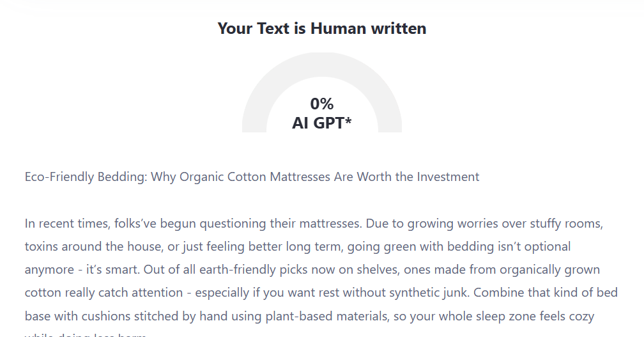Click the 0% score in the gauge
Viewport: 644px width, 337px height.
(x=321, y=104)
